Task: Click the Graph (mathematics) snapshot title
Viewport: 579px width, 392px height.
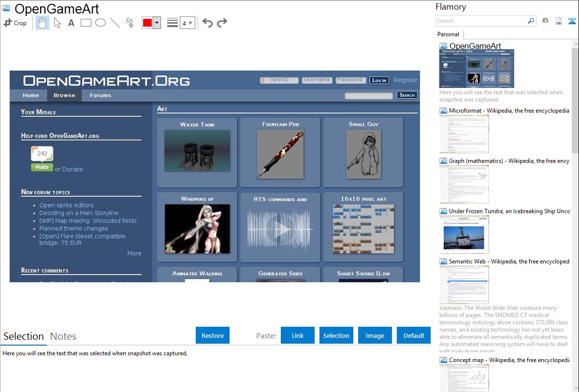Action: (509, 161)
